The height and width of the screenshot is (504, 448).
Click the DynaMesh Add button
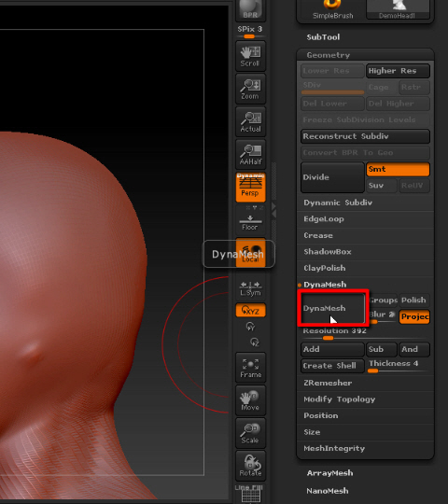pos(332,349)
